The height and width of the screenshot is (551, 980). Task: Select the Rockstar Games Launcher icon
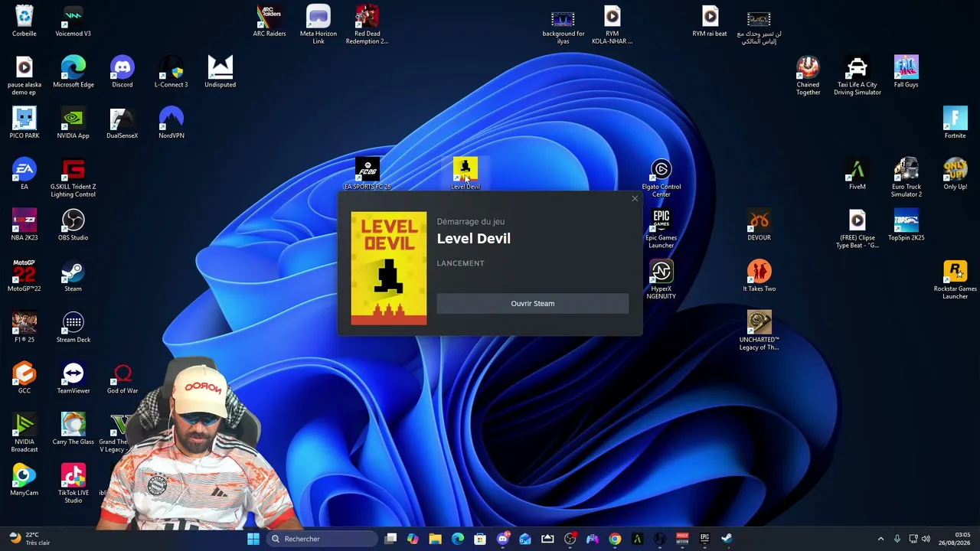point(955,279)
